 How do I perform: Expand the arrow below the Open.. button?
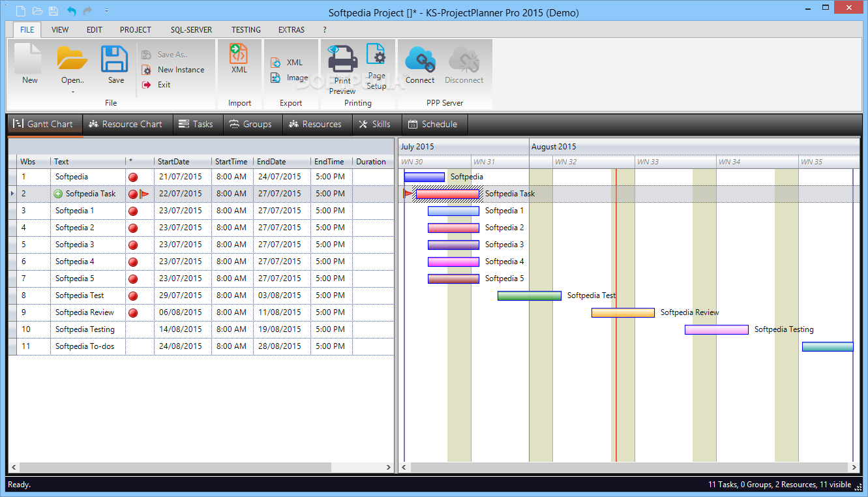point(72,92)
